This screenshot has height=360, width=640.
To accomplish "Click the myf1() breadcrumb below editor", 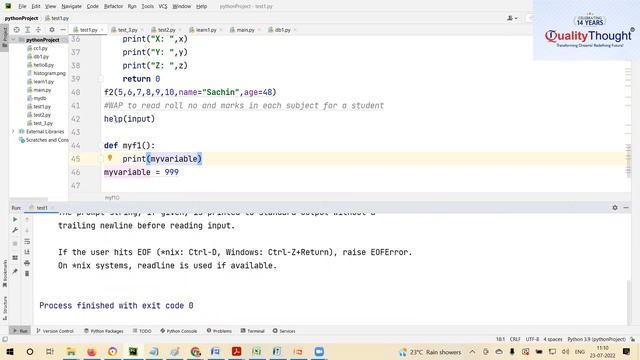I will 112,198.
